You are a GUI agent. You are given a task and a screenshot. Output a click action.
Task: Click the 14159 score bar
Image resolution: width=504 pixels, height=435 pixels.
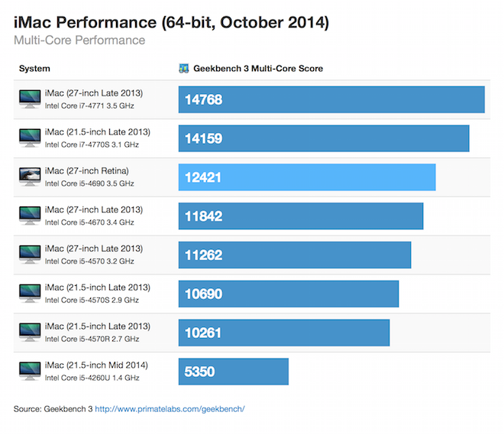pos(324,138)
